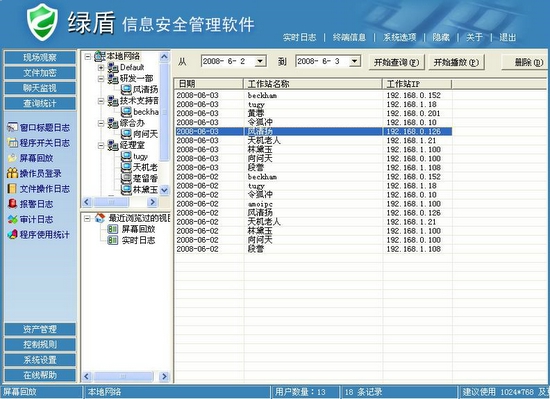
Task: Collapse the 经理室 group node
Action: [x=101, y=145]
